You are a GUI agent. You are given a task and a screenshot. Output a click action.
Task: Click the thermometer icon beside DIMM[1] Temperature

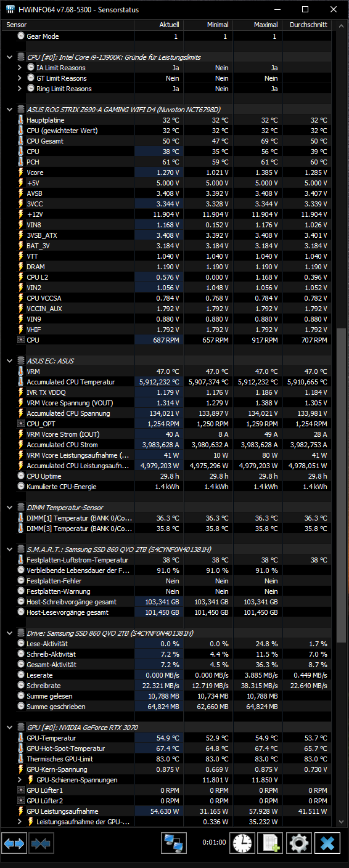coord(22,518)
